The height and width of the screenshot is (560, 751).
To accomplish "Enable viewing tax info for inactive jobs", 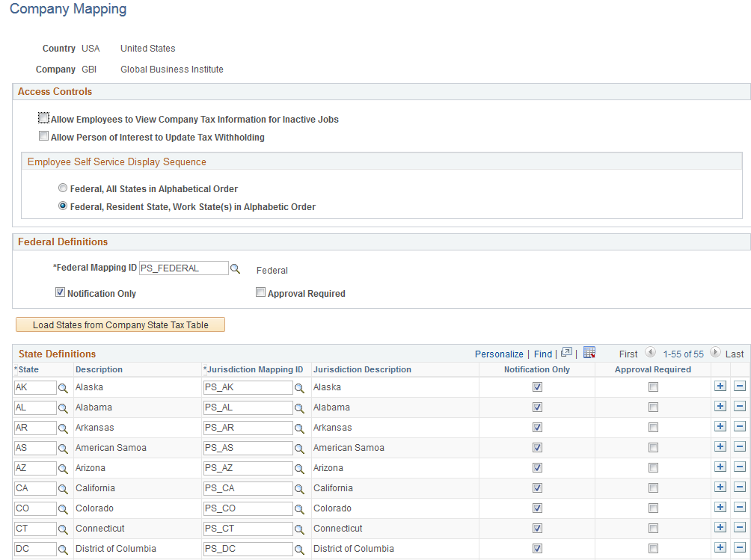I will tap(43, 117).
